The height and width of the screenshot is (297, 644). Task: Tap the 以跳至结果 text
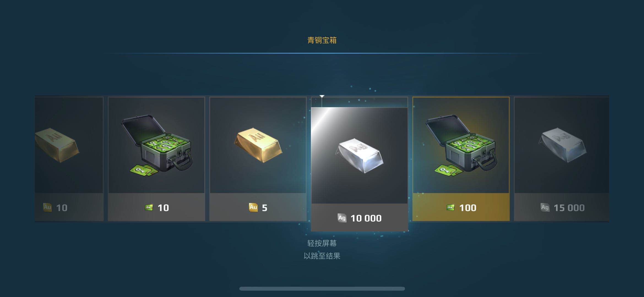(322, 256)
